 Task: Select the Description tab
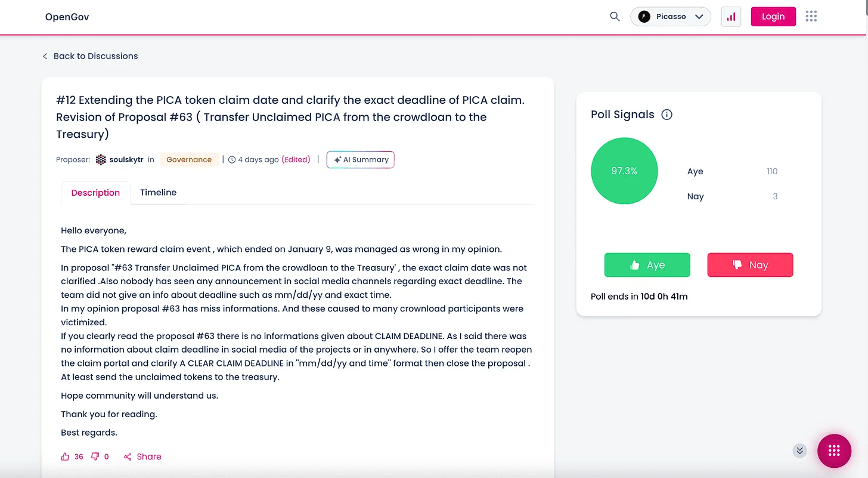point(95,193)
